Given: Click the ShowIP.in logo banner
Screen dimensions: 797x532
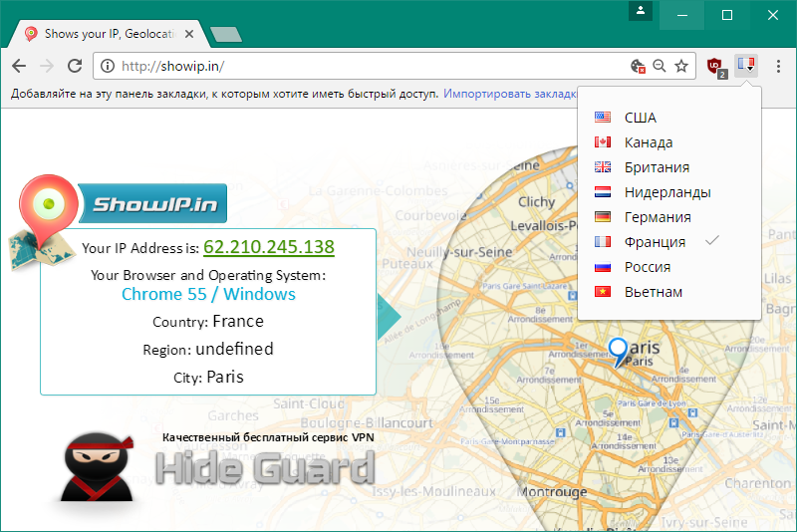Looking at the screenshot, I should coord(152,203).
